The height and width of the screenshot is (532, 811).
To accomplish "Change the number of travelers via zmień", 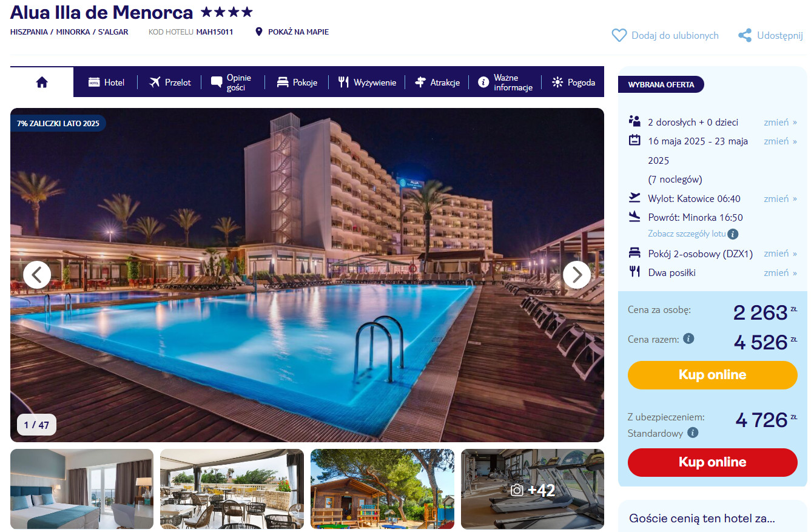I will point(780,122).
